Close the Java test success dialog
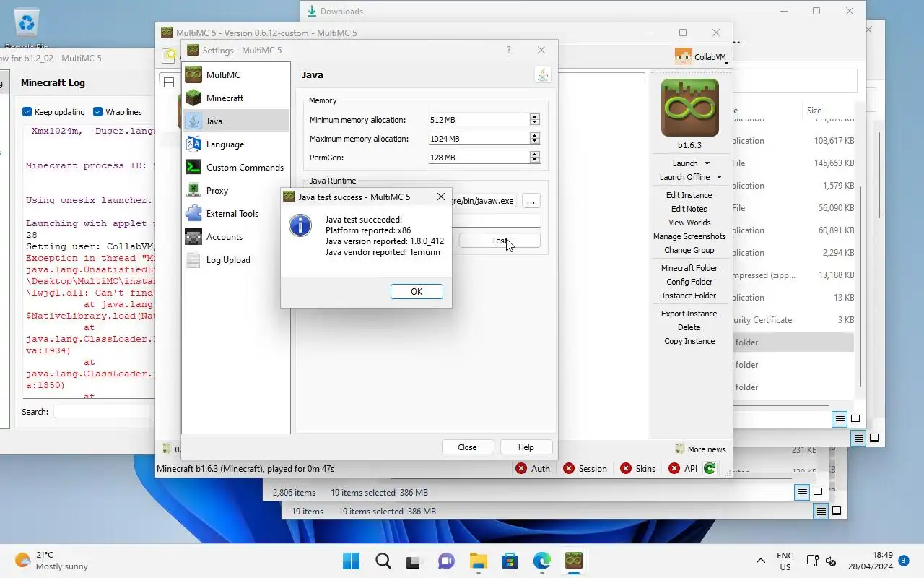The image size is (924, 578). pyautogui.click(x=441, y=197)
